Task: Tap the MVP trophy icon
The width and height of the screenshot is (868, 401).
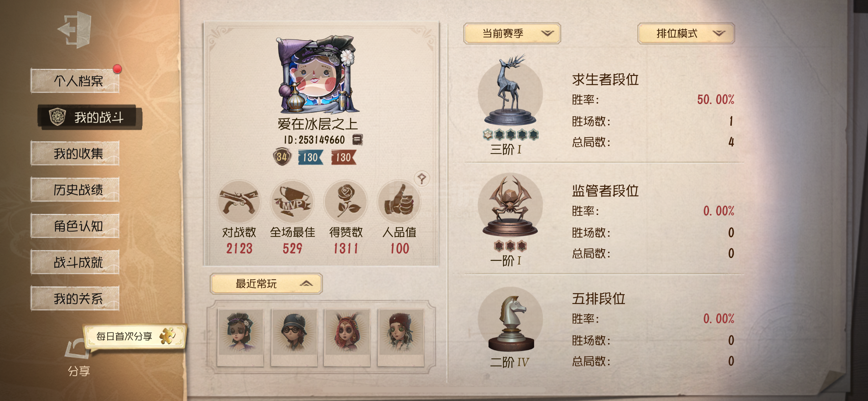Action: [292, 202]
